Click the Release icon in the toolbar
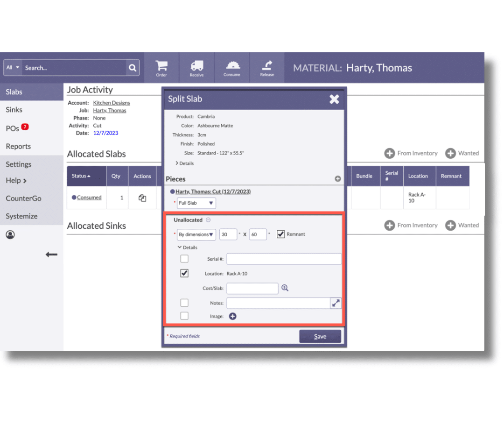The width and height of the screenshot is (504, 446). pyautogui.click(x=267, y=64)
